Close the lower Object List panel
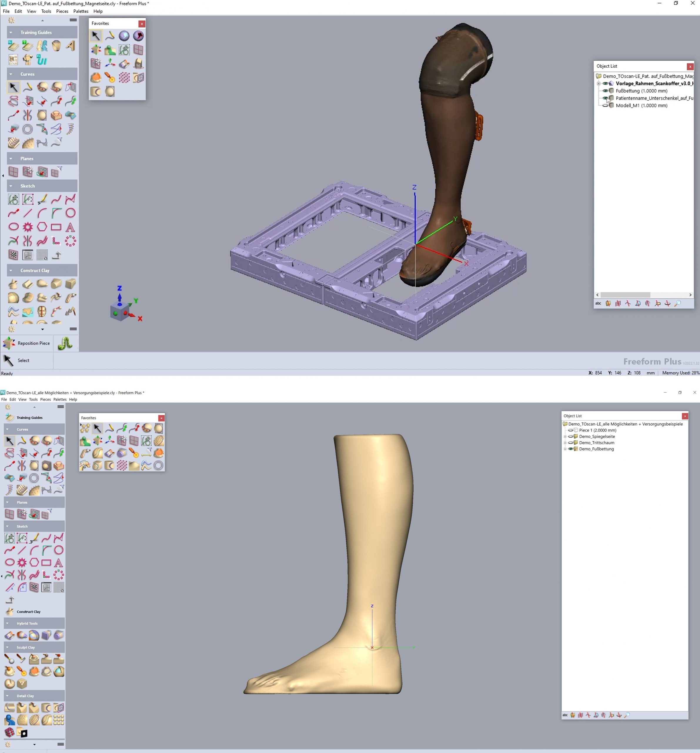The image size is (700, 753). [x=685, y=416]
